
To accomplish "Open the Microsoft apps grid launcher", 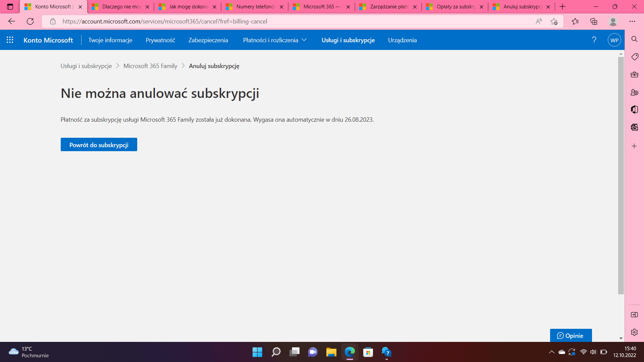I will pos(10,40).
